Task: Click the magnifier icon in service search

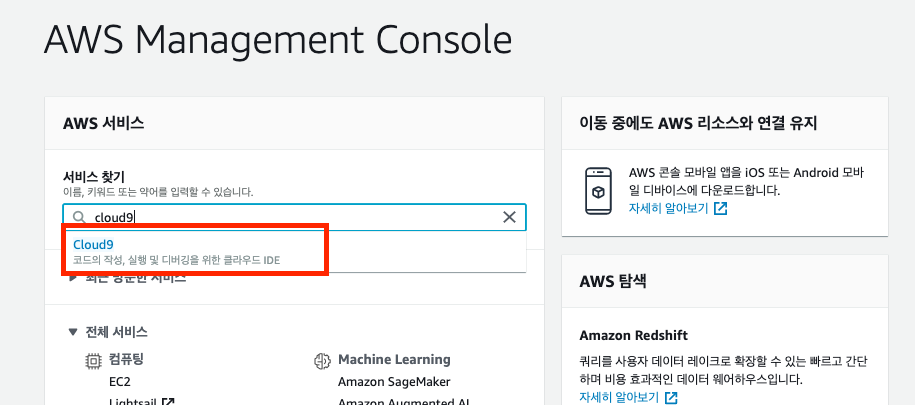Action: pyautogui.click(x=79, y=217)
